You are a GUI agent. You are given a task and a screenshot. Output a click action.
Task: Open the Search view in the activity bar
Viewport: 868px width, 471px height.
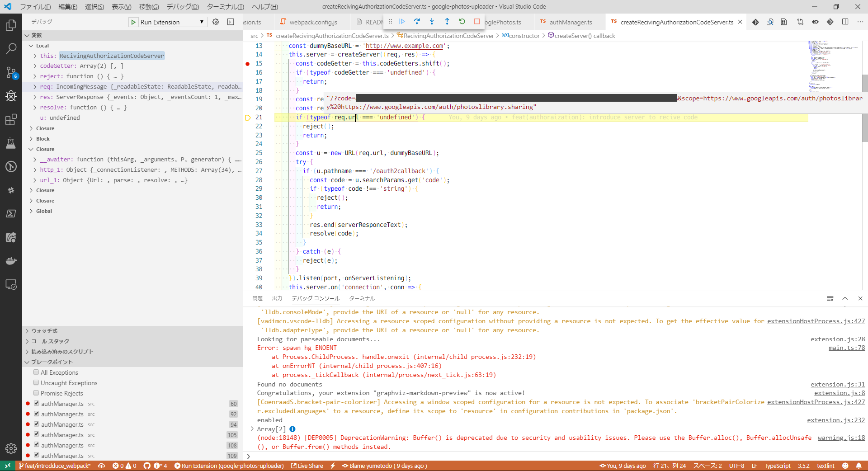click(11, 48)
